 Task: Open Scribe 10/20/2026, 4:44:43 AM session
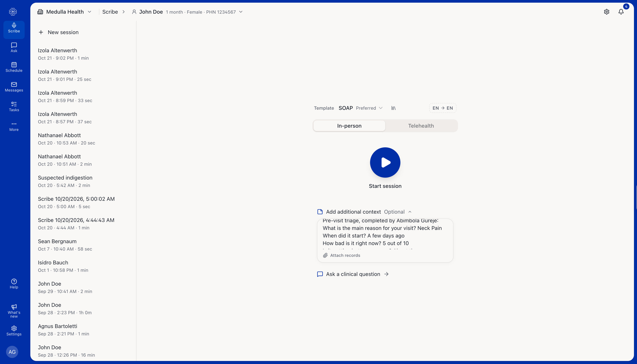point(83,224)
